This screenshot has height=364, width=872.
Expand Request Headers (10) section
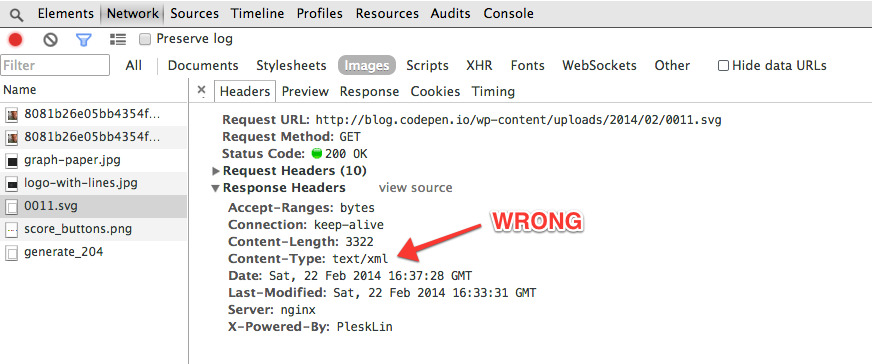[216, 171]
